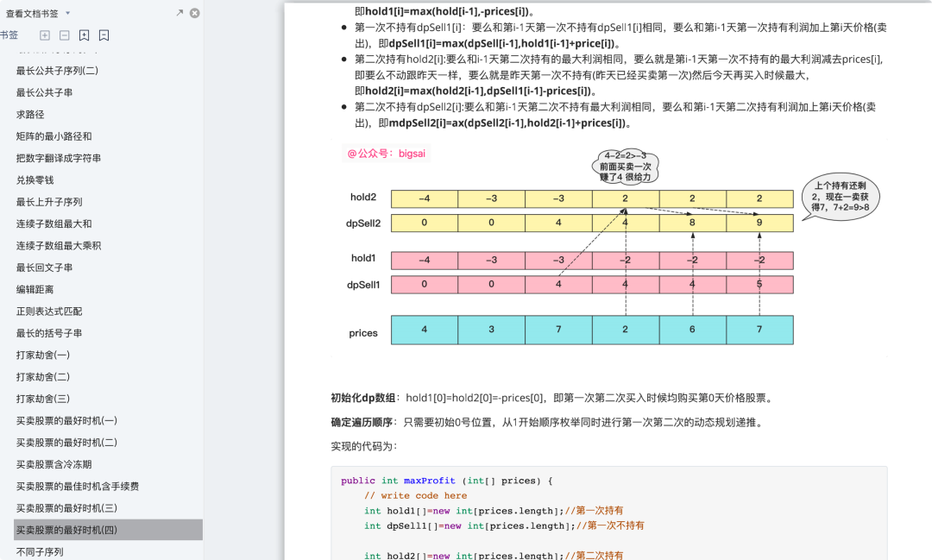932x560 pixels.
Task: Collapse all bookmarks with the minus box icon
Action: [64, 35]
